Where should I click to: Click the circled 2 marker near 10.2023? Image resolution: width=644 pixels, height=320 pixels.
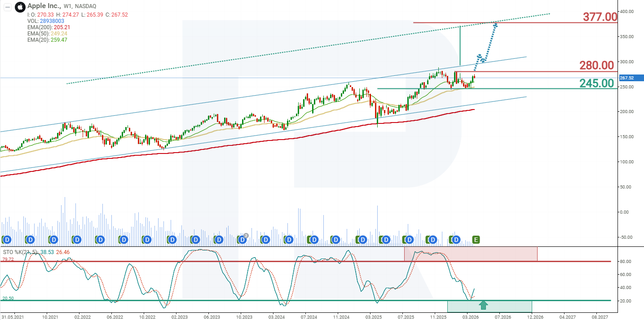245,235
